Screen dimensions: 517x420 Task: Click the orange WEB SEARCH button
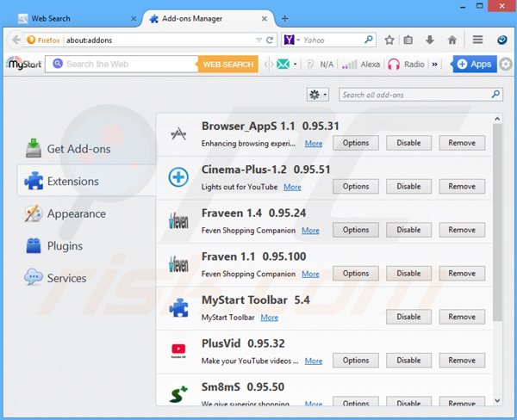(228, 65)
